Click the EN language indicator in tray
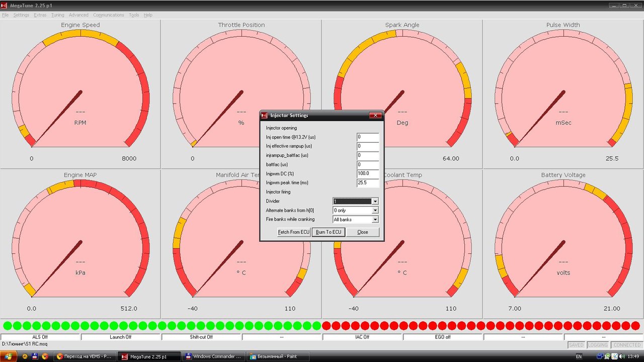This screenshot has height=362, width=644. point(579,356)
